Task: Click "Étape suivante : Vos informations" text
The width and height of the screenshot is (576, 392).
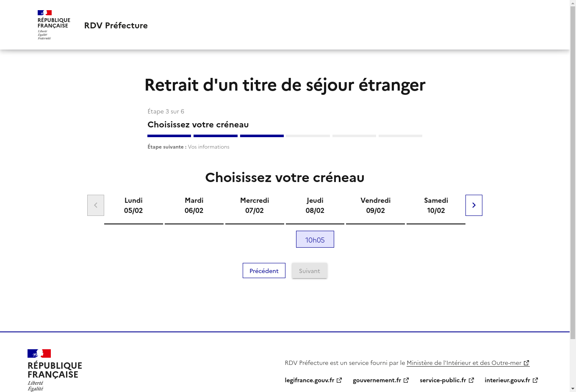Action: click(x=188, y=147)
